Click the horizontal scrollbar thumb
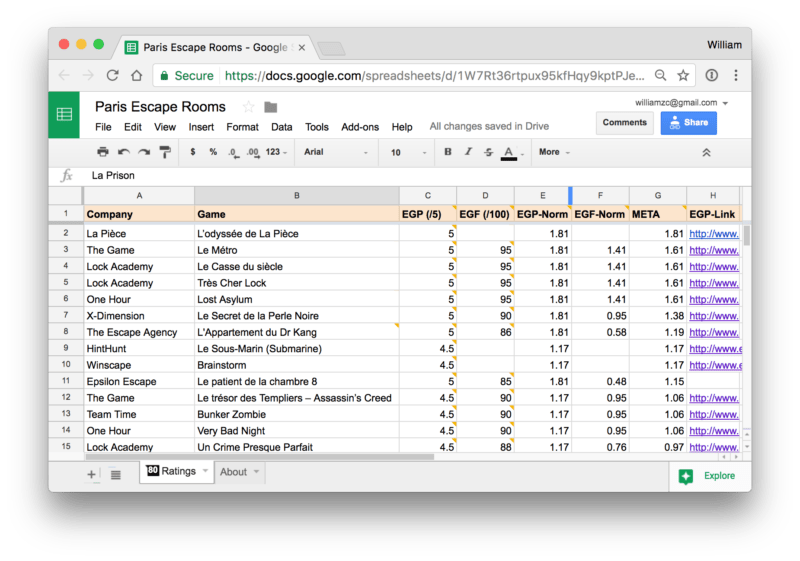Viewport: 800px width, 561px height. coord(260,457)
